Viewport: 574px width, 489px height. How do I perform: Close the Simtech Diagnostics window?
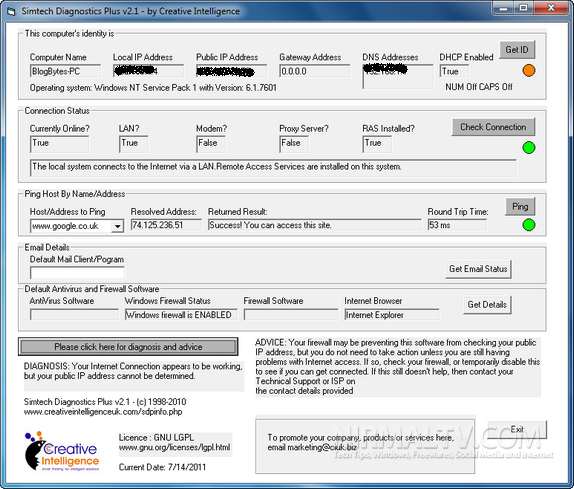click(551, 8)
